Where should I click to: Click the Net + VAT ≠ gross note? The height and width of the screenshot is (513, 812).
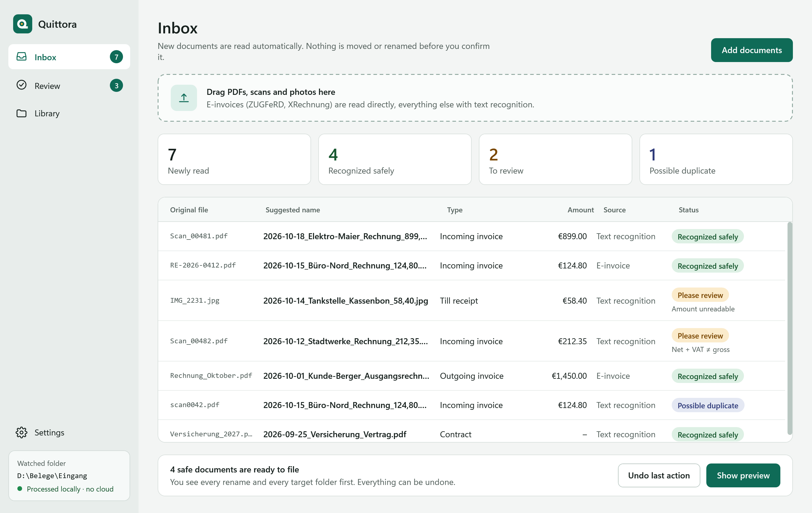(700, 349)
